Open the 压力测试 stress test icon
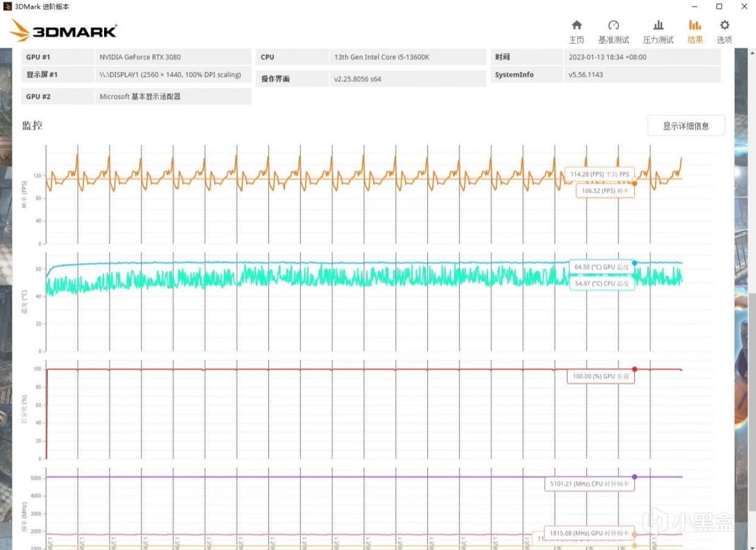 (658, 26)
